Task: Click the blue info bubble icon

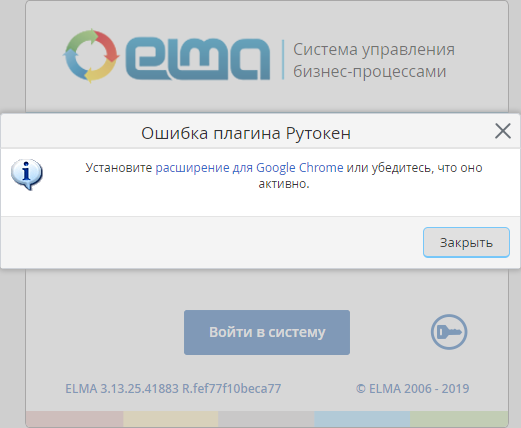Action: 27,174
